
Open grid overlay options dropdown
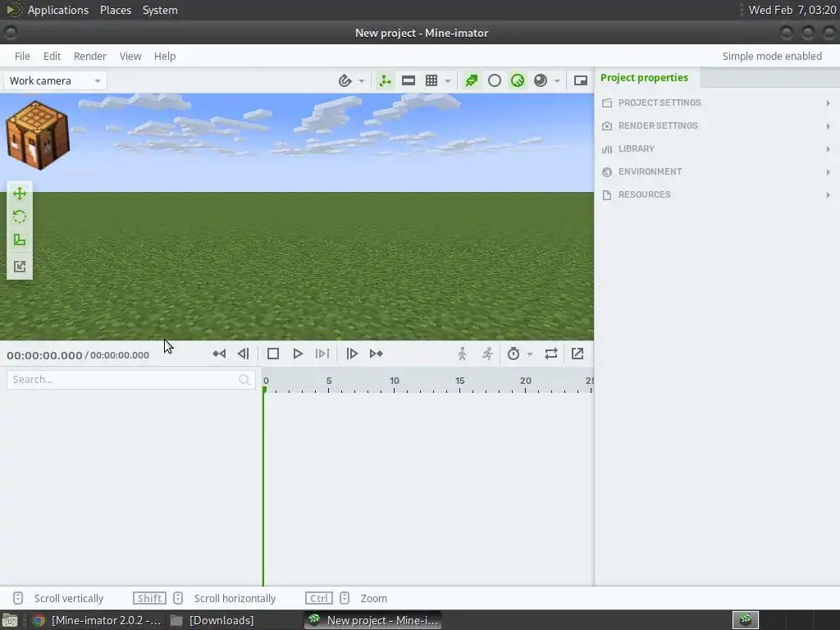click(448, 81)
